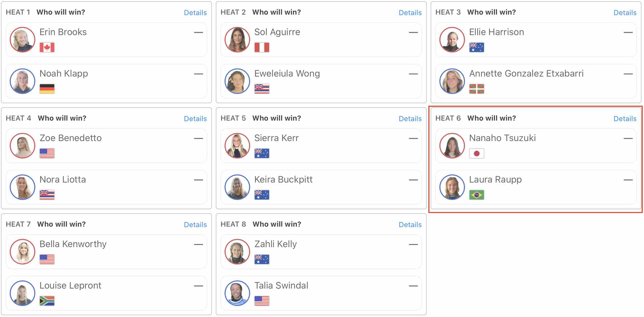Click the Japan flag under Nanaho Tsuzuki
Screen dimensions: 644x317
click(x=476, y=153)
